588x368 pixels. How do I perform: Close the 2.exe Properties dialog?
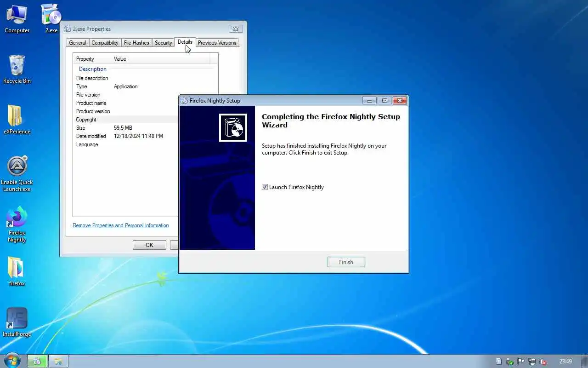point(236,29)
